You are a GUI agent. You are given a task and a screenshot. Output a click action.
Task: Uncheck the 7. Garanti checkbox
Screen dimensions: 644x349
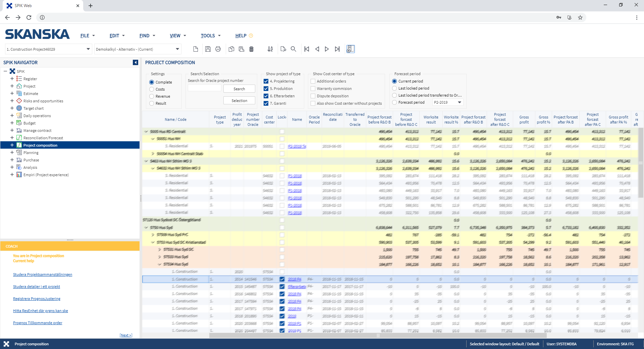pos(266,103)
